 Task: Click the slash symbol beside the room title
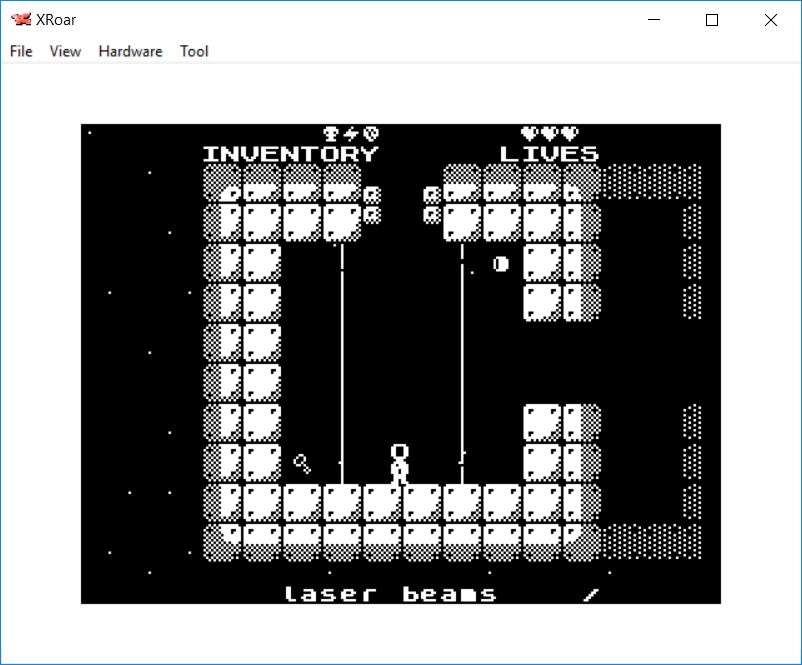coord(591,594)
